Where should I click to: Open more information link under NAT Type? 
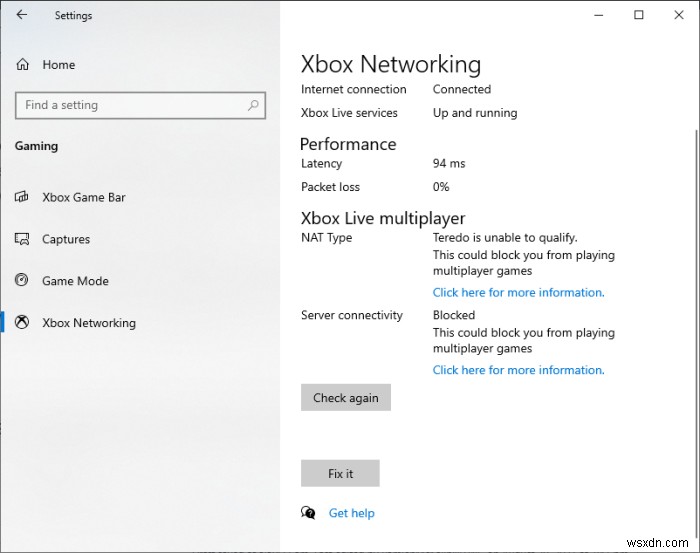(x=518, y=292)
